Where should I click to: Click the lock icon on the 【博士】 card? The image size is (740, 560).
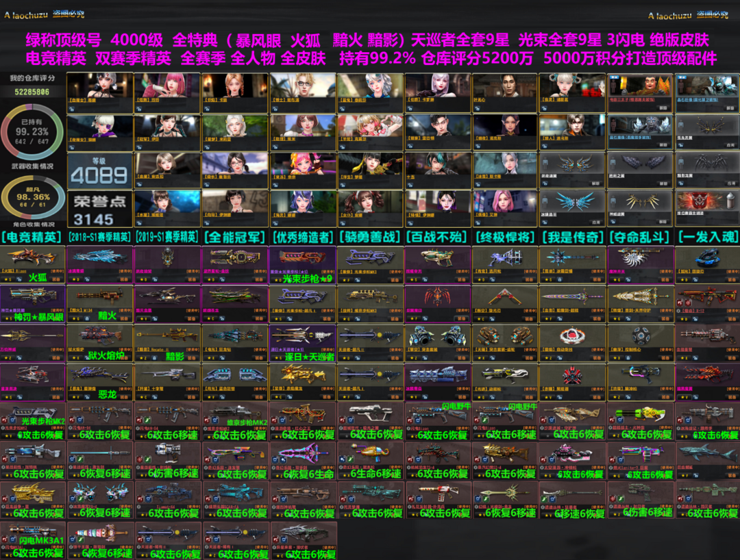click(275, 109)
